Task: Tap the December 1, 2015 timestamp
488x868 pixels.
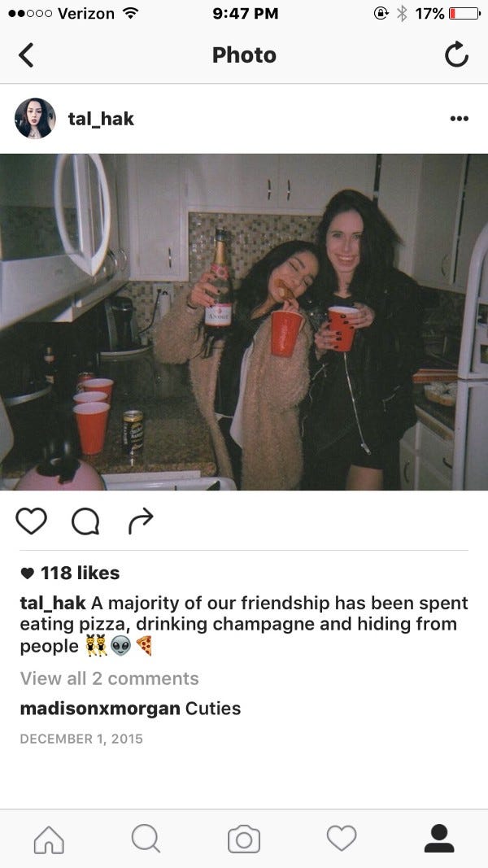Action: pyautogui.click(x=81, y=739)
